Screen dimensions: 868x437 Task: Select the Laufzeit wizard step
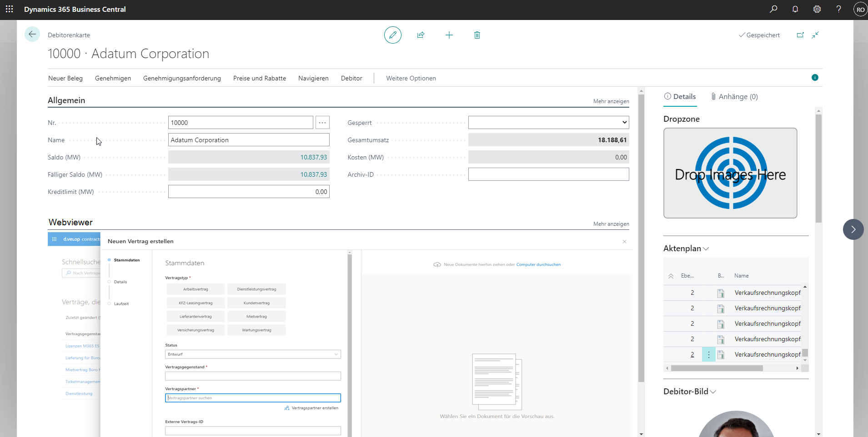pyautogui.click(x=121, y=304)
